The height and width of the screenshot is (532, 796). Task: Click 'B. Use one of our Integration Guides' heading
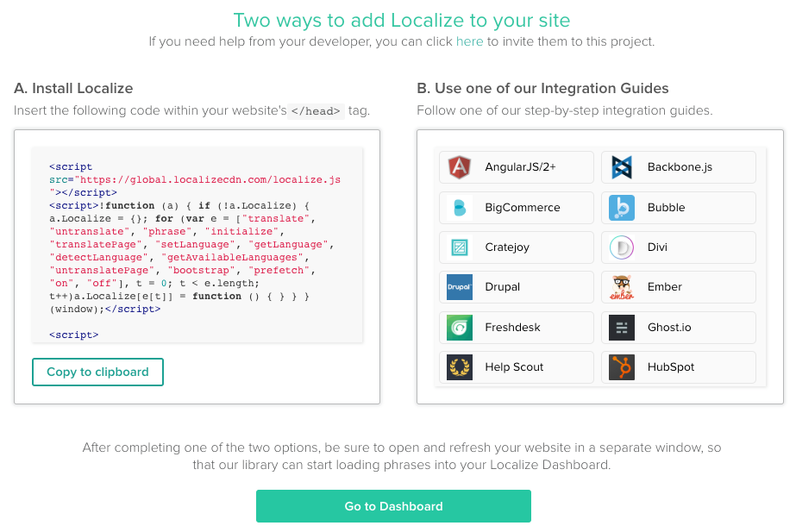click(x=542, y=88)
